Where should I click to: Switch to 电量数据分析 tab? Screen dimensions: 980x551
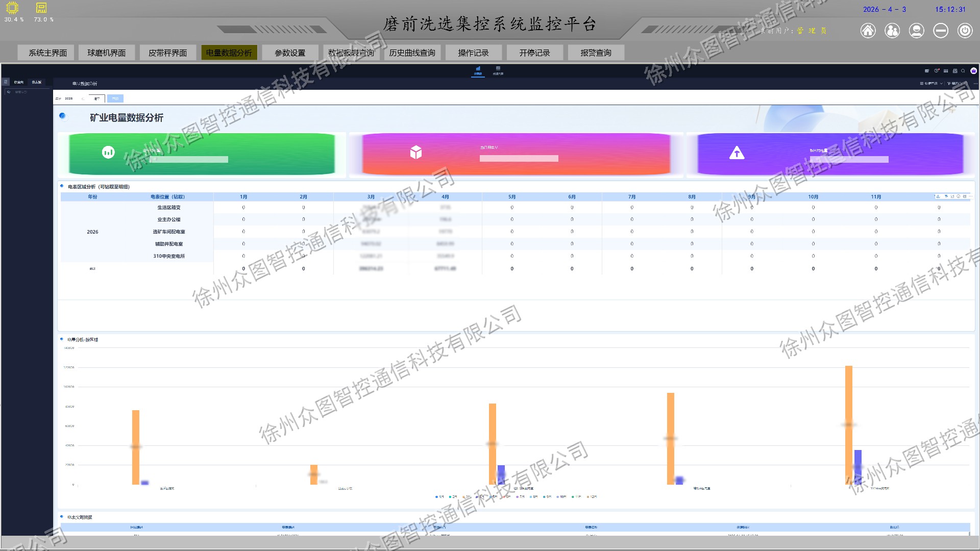229,53
